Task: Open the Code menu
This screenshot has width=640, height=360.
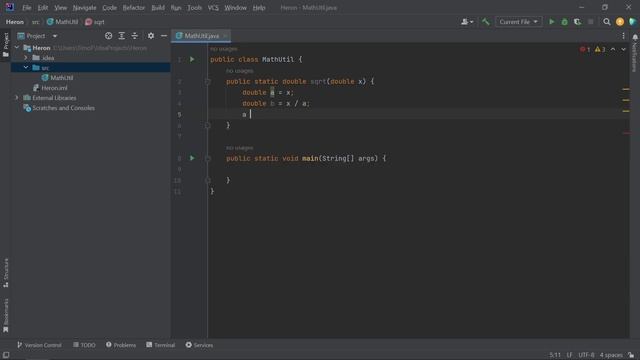Action: (109, 8)
